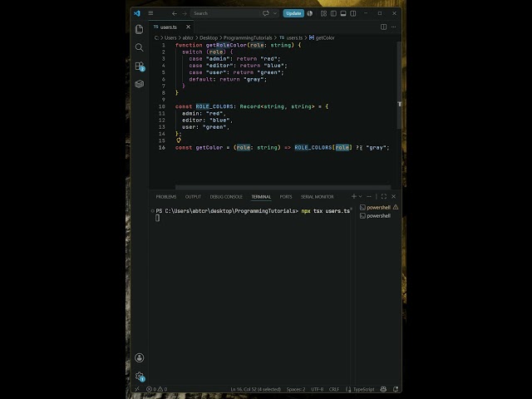Toggle the bottom panel visibility
The height and width of the screenshot is (399, 532).
343,13
